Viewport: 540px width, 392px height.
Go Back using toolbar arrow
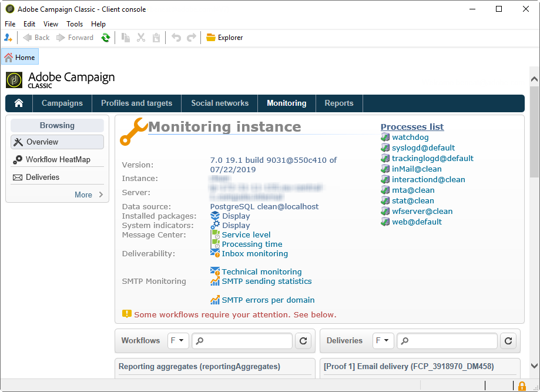(x=36, y=38)
